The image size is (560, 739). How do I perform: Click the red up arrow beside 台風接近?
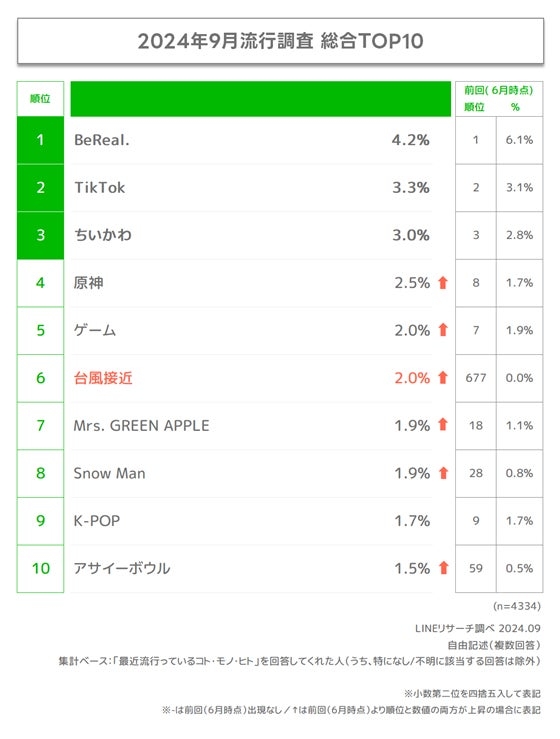click(x=443, y=378)
